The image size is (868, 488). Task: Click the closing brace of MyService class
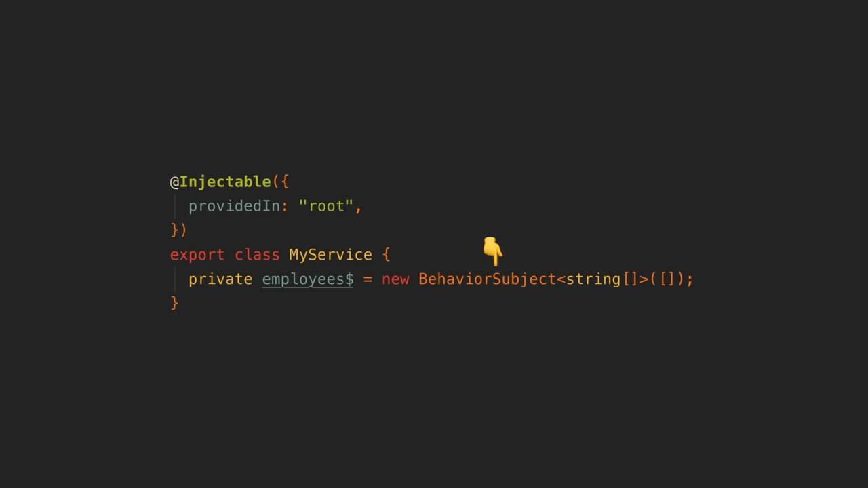174,303
